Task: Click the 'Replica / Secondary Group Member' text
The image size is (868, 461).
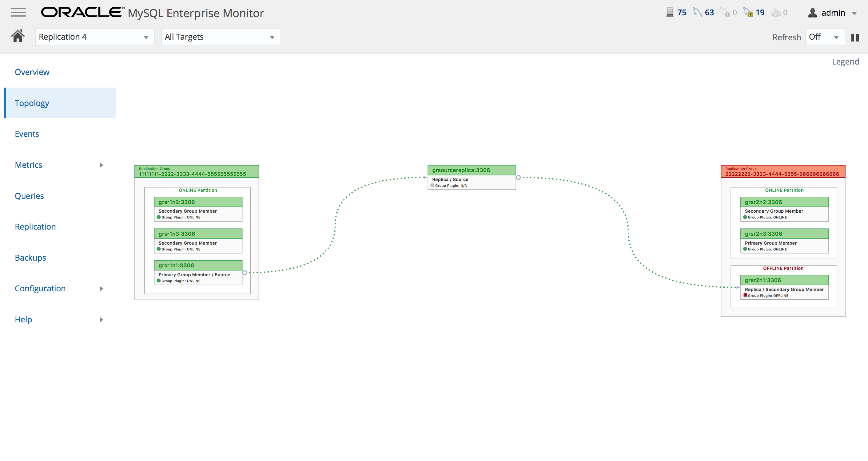Action: (784, 290)
